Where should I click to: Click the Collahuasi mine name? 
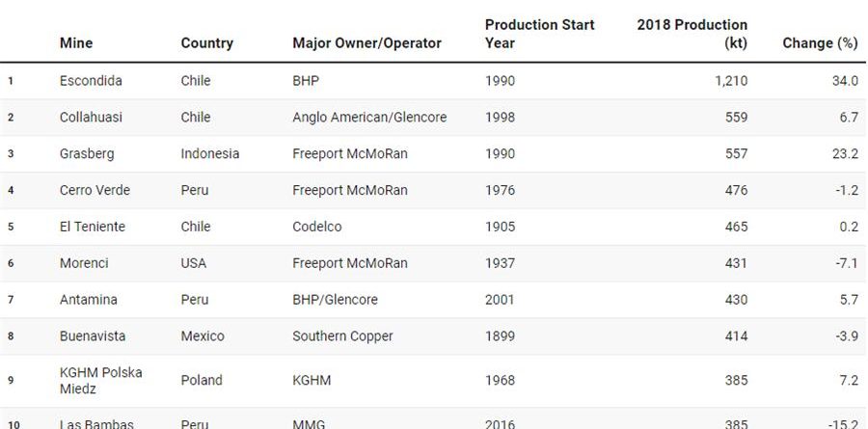pos(91,118)
